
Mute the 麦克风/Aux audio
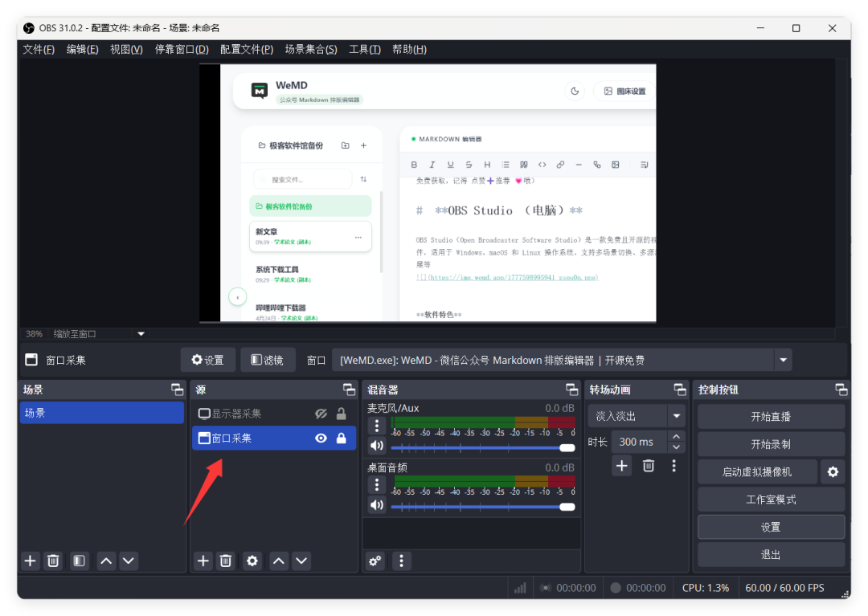[x=377, y=445]
